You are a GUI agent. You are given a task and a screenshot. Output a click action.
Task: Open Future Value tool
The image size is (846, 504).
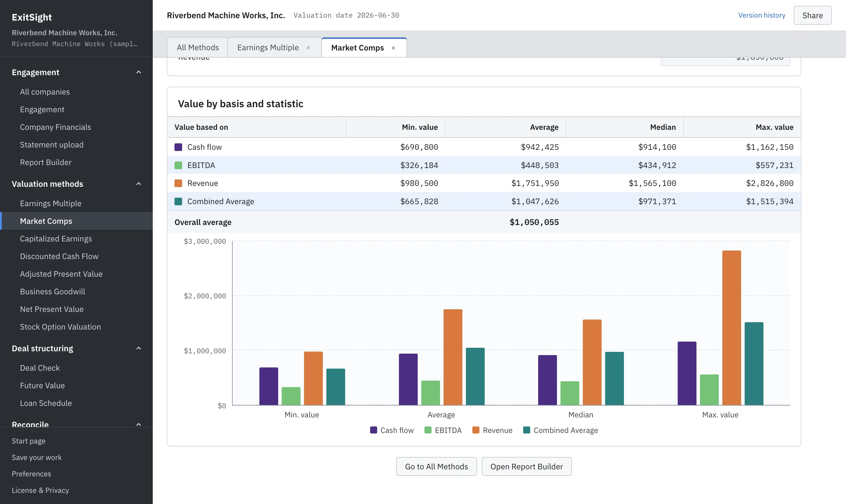(76, 386)
